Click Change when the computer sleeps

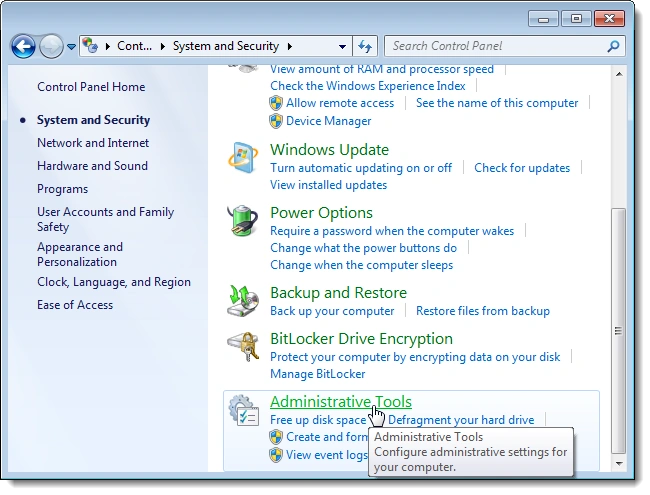coord(361,265)
